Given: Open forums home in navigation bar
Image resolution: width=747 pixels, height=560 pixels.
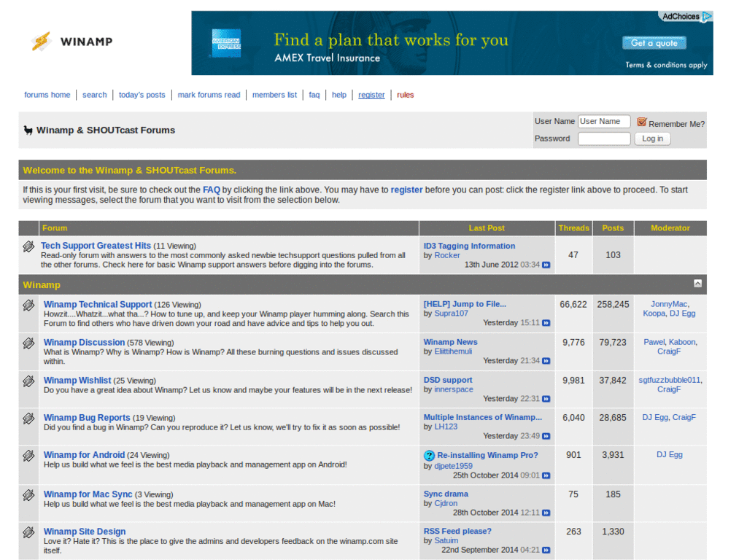Looking at the screenshot, I should point(47,95).
